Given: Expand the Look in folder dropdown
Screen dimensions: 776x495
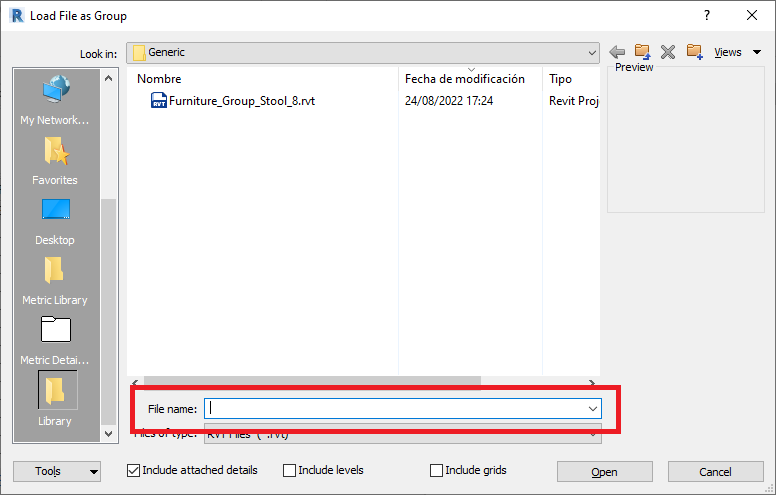Looking at the screenshot, I should 592,52.
